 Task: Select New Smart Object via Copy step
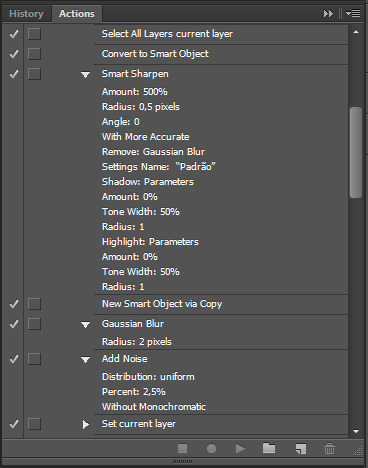point(162,304)
